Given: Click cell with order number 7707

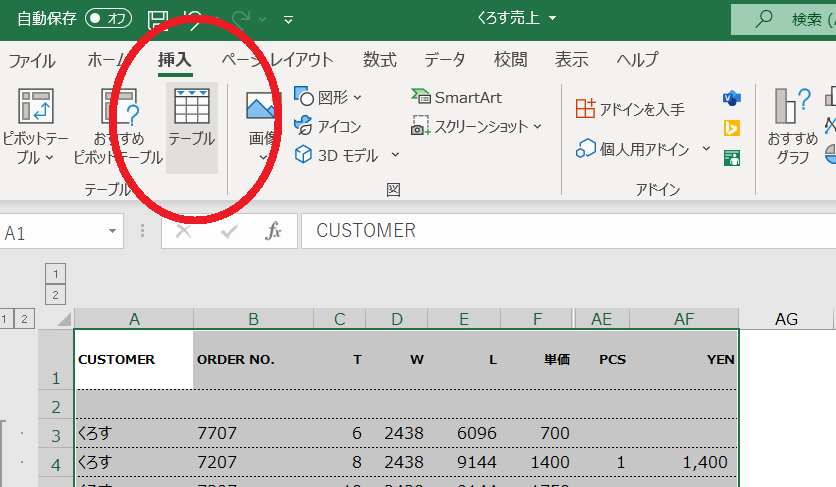Looking at the screenshot, I should click(253, 433).
